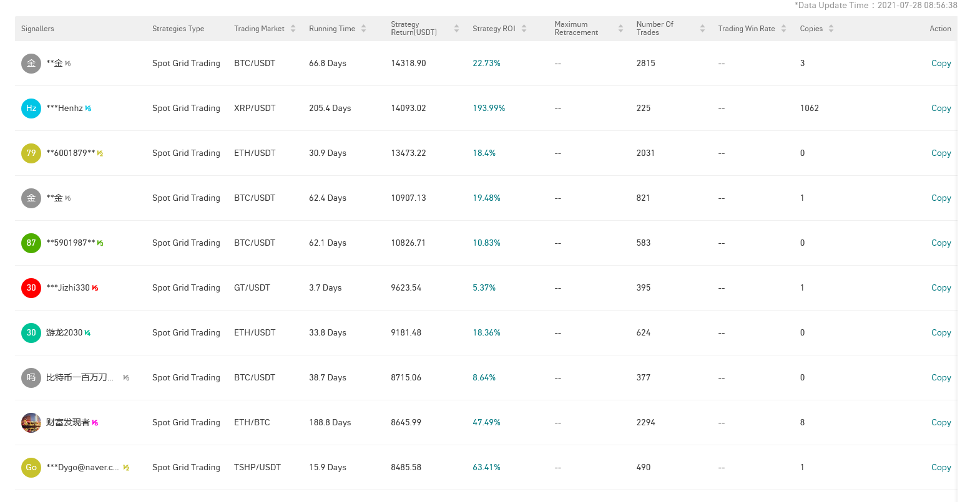
Task: Click the level badge next to ***Dygo@naver.c...
Action: 126,468
